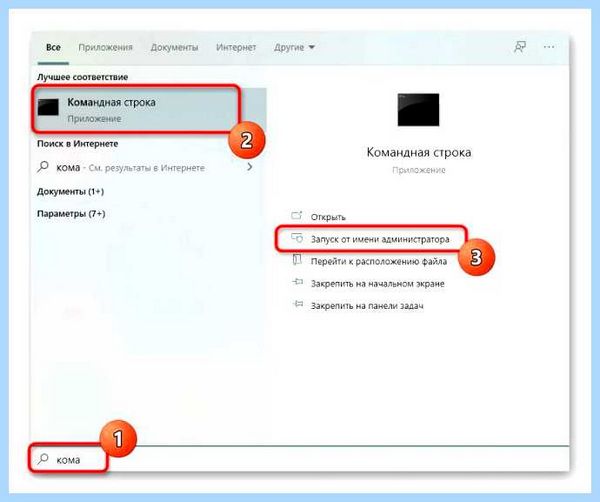Screen dimensions: 600x502
Task: Choose Закрепить на начальном экране
Action: coord(378,284)
